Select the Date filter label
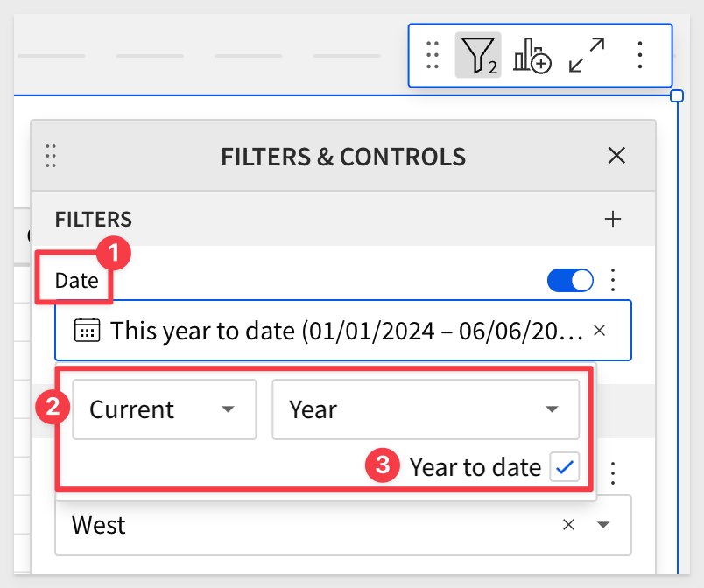The width and height of the screenshot is (704, 588). [x=76, y=281]
